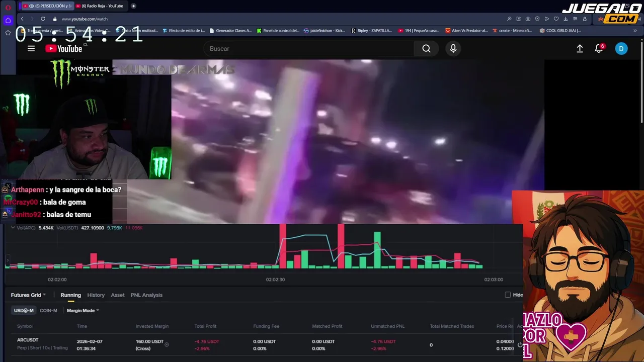Click the address bar camera snapshot icon
Image resolution: width=644 pixels, height=362 pixels.
[528, 19]
